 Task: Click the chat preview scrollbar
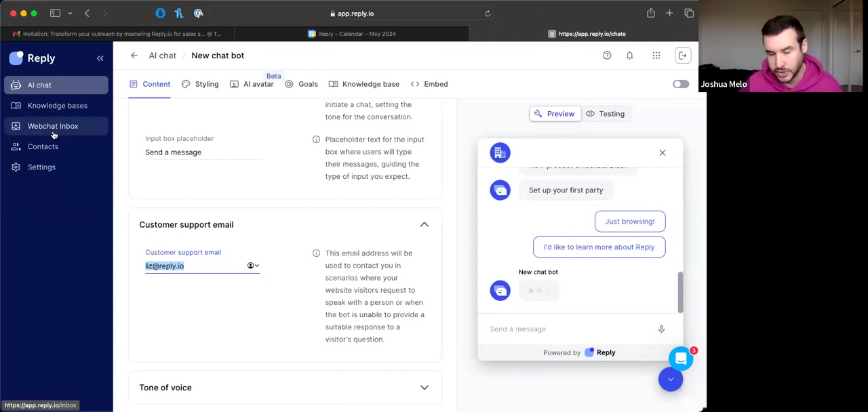point(680,293)
